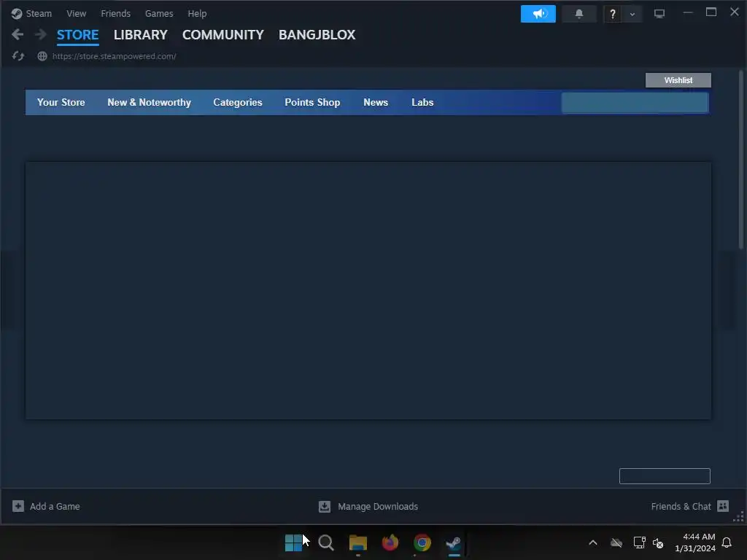The height and width of the screenshot is (560, 747).
Task: Open the Your Store menu
Action: (61, 102)
